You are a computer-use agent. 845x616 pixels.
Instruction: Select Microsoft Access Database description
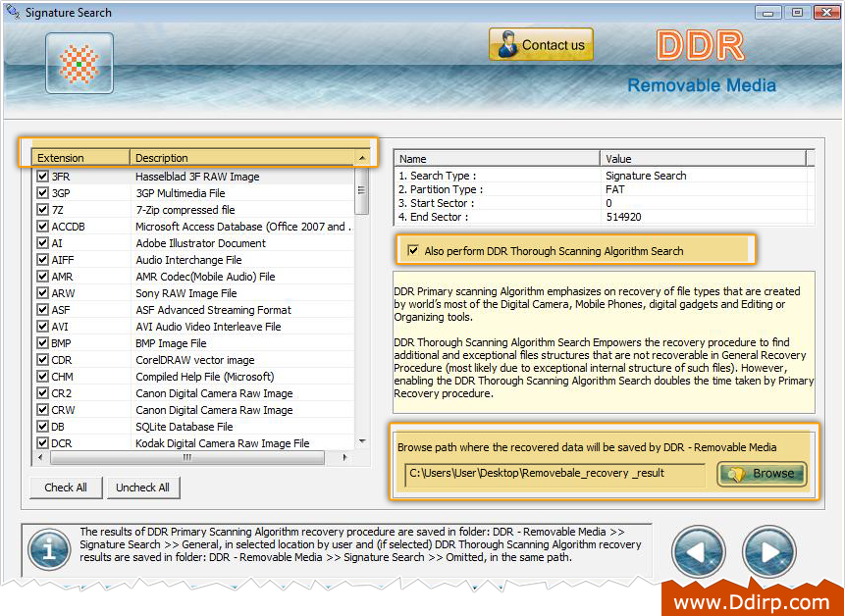pyautogui.click(x=243, y=227)
